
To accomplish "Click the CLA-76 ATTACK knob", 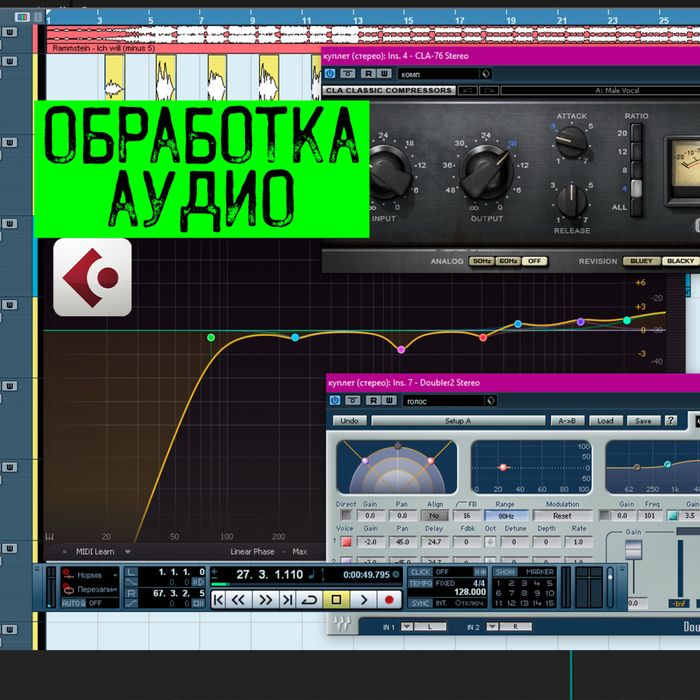I will coord(571,142).
